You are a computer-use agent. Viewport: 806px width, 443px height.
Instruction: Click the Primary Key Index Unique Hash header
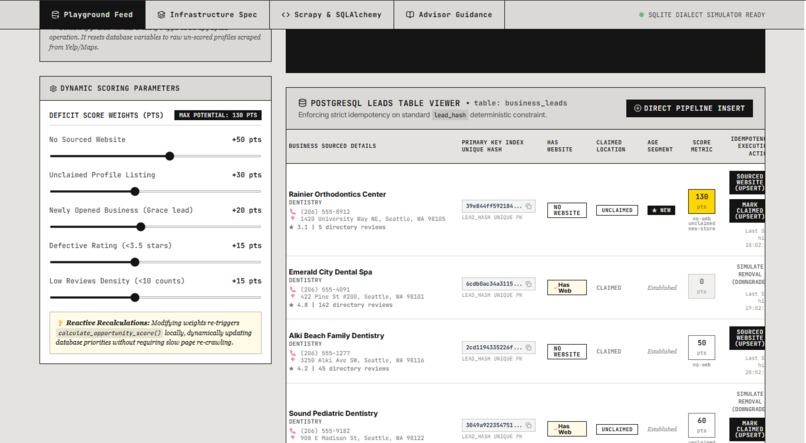coord(492,146)
